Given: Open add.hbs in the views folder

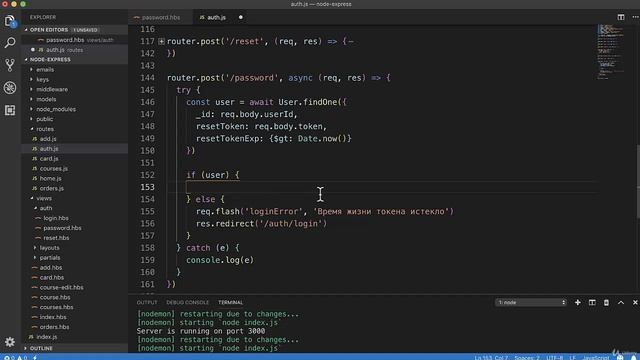Looking at the screenshot, I should click(x=51, y=268).
